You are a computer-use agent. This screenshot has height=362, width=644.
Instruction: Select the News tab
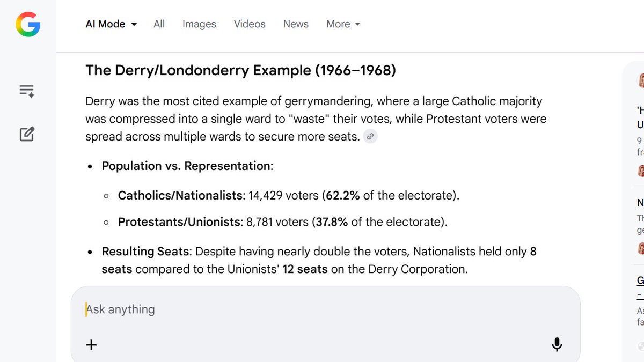click(x=296, y=24)
